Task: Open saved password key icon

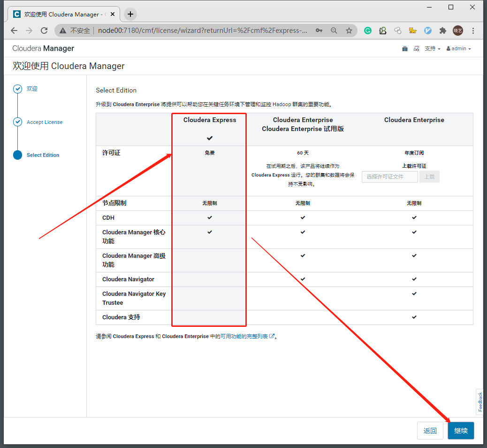Action: [319, 31]
